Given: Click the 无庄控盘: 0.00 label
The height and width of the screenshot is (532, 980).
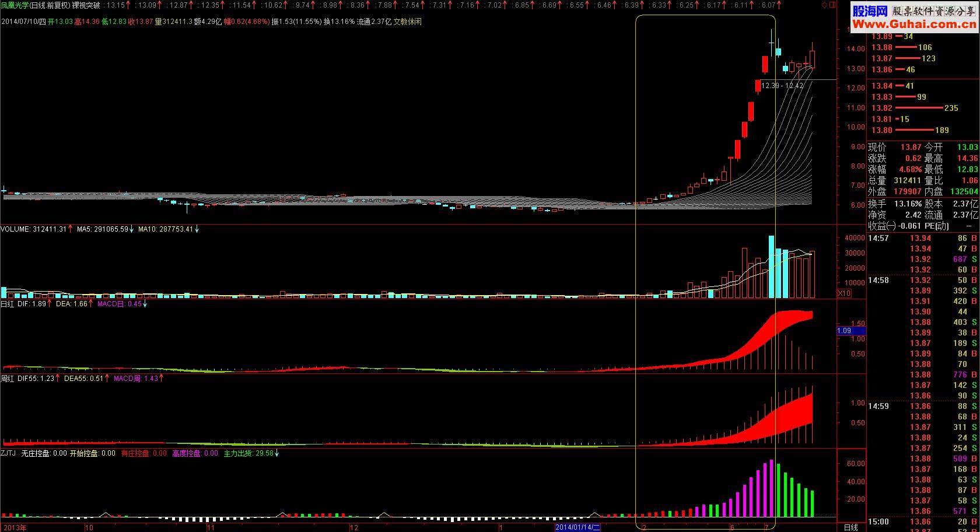Looking at the screenshot, I should point(44,453).
